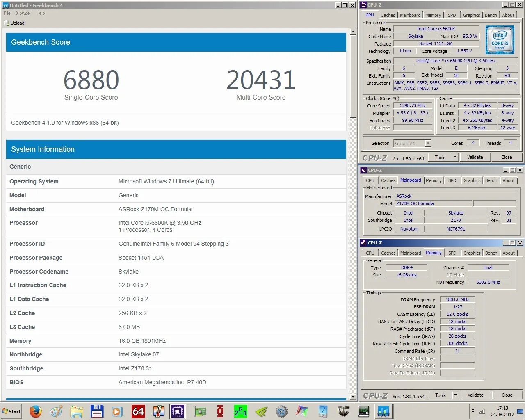525x420 pixels.
Task: Expand Tools dropdown arrow in bottom CPU-Z window
Action: tap(455, 395)
